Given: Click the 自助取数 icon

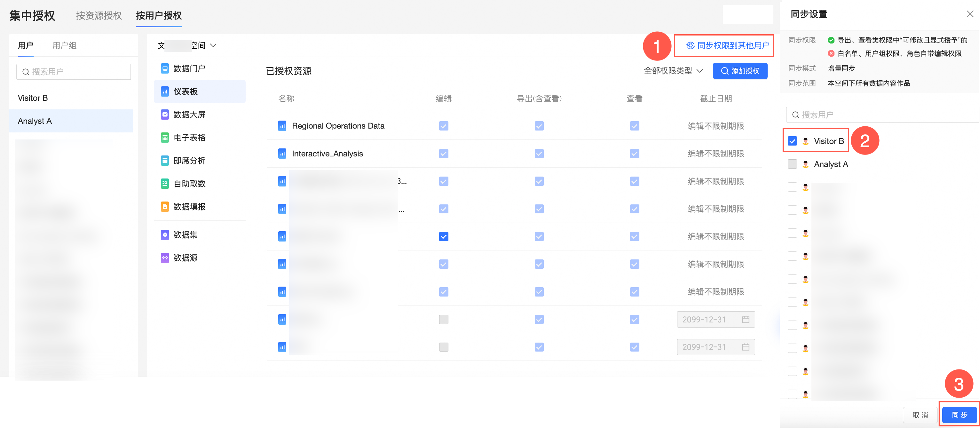Looking at the screenshot, I should click(165, 184).
